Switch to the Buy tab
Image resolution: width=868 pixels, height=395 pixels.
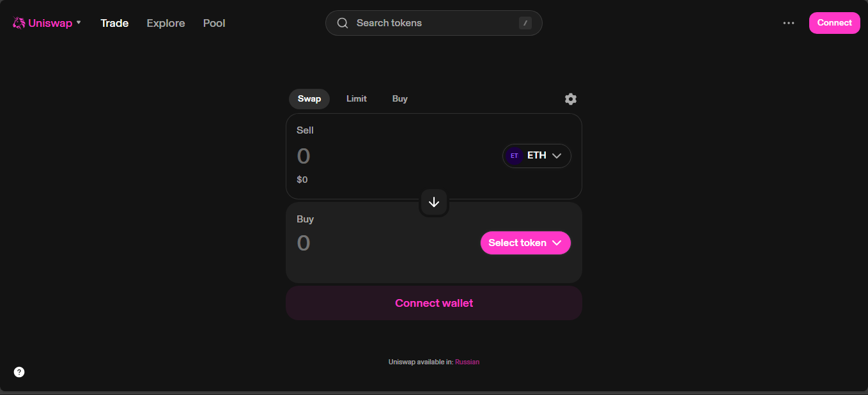pos(400,99)
